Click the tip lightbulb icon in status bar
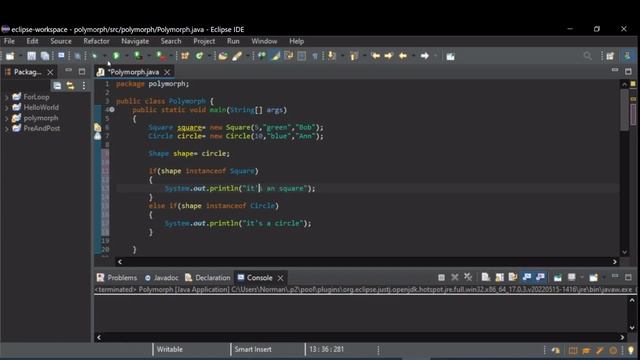640x360 pixels. click(631, 350)
